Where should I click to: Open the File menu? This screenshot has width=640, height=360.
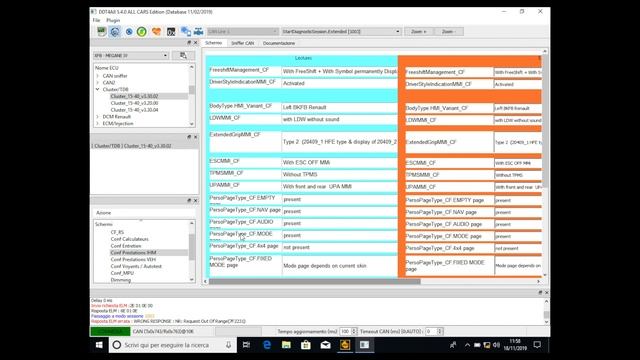point(96,20)
